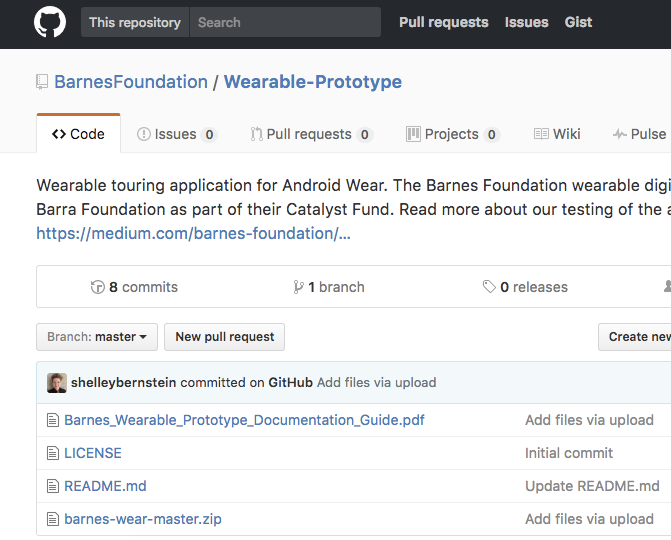Viewport: 671px width, 540px height.
Task: Click the file icon next to LICENSE
Action: 54,453
